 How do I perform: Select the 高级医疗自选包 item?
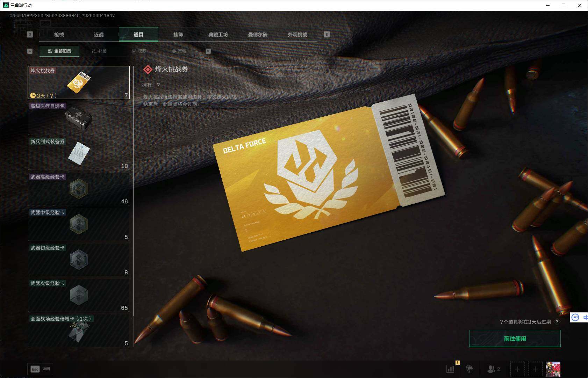point(79,118)
